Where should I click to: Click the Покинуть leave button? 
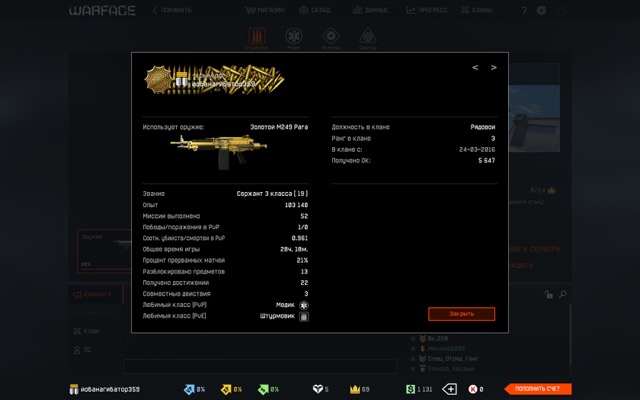[170, 11]
